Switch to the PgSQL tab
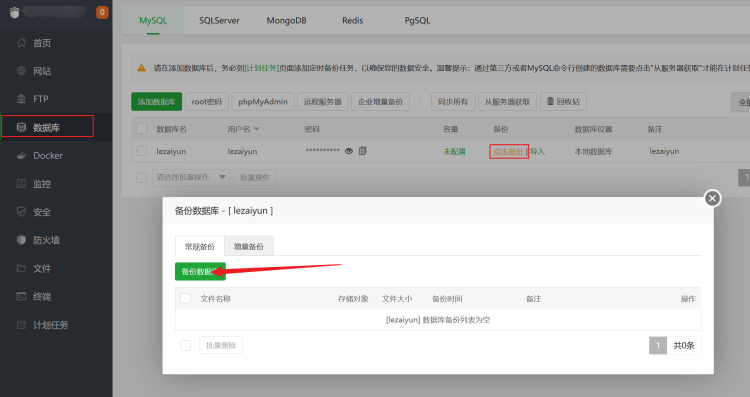 [417, 21]
